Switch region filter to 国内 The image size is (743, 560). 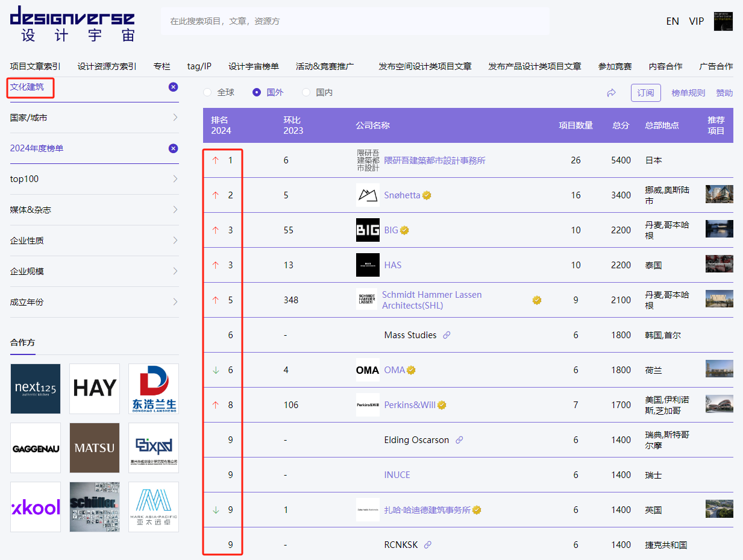tap(306, 92)
